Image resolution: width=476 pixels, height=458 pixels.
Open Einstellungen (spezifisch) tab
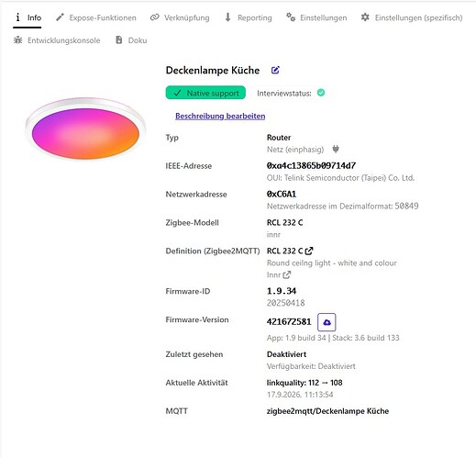coord(412,17)
